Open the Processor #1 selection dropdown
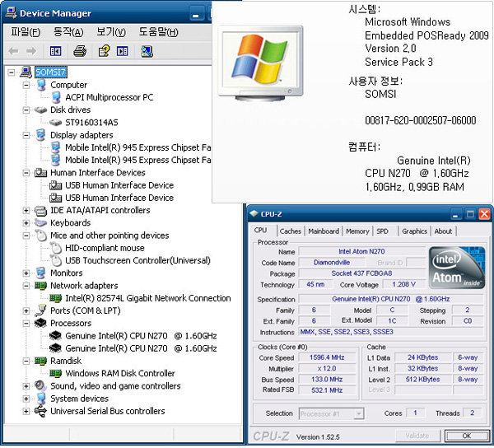494x448 pixels. coord(331,413)
